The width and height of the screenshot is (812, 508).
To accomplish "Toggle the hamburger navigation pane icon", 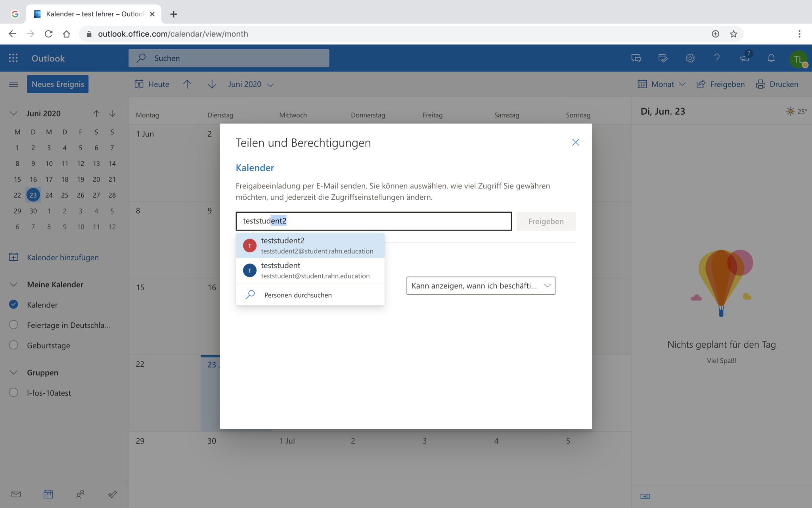I will [13, 84].
